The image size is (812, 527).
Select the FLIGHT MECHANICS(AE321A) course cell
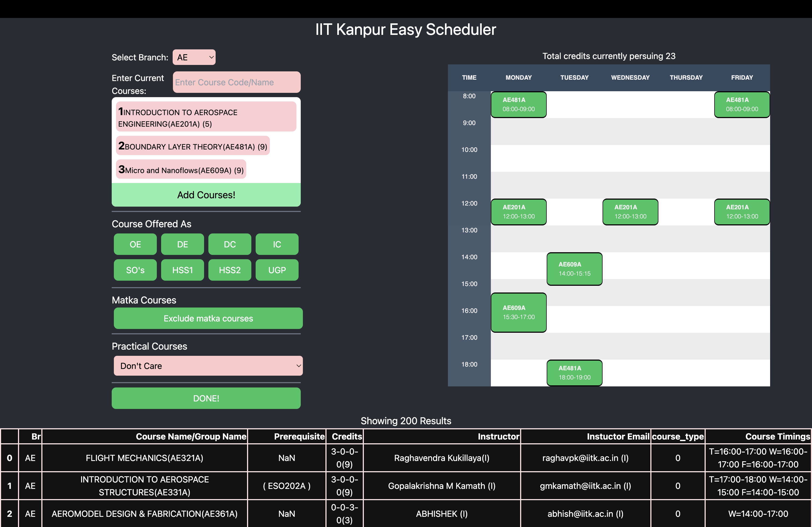145,458
